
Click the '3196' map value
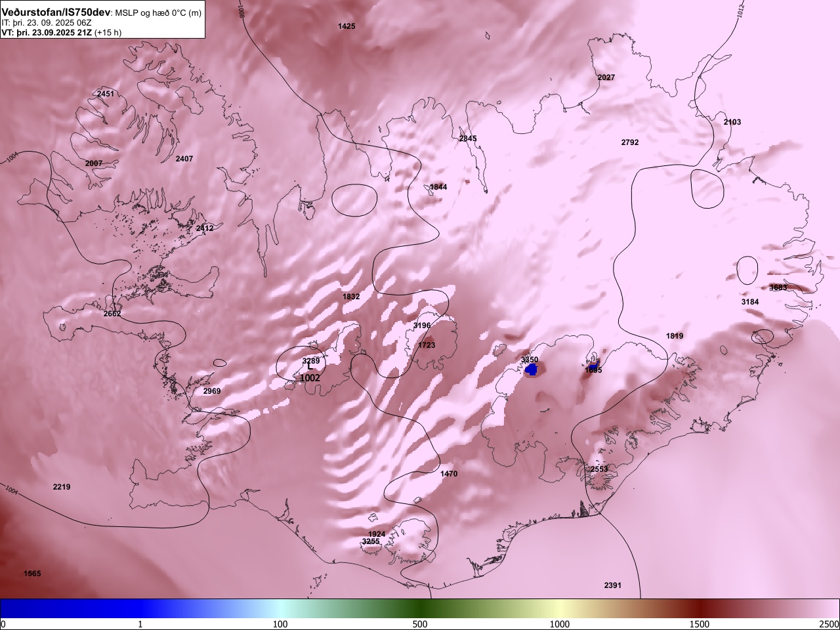coord(422,325)
